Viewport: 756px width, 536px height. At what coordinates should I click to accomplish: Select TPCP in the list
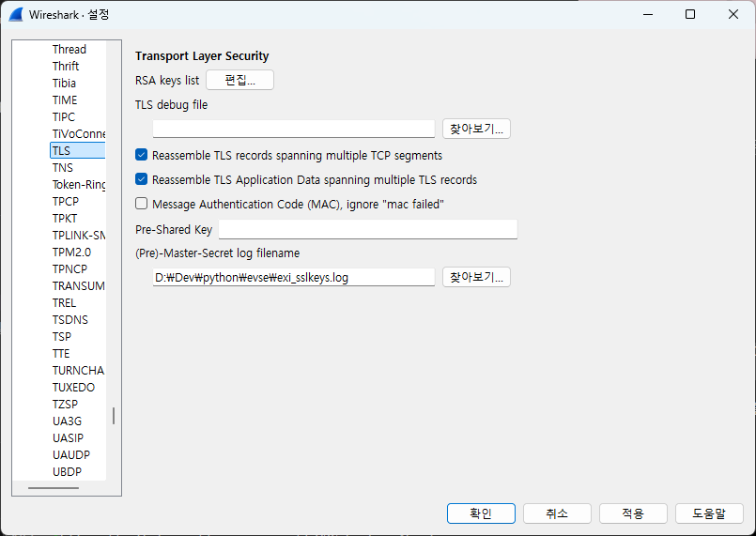pos(66,201)
